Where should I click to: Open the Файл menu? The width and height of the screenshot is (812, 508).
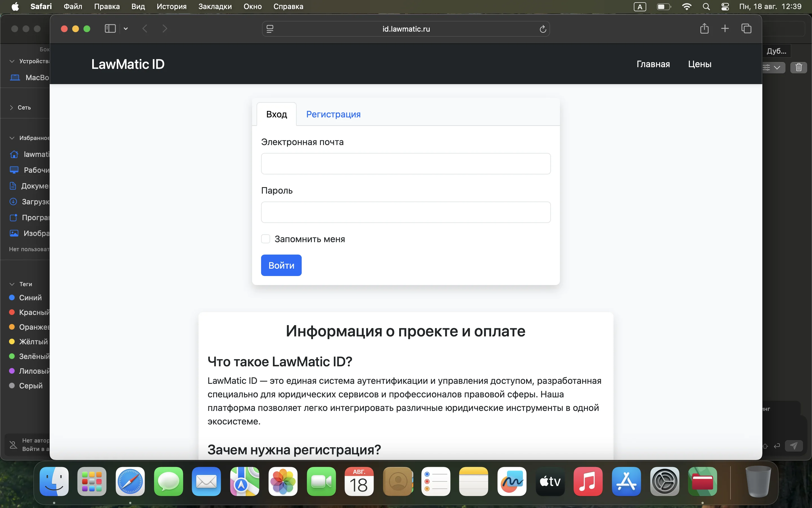click(x=73, y=6)
